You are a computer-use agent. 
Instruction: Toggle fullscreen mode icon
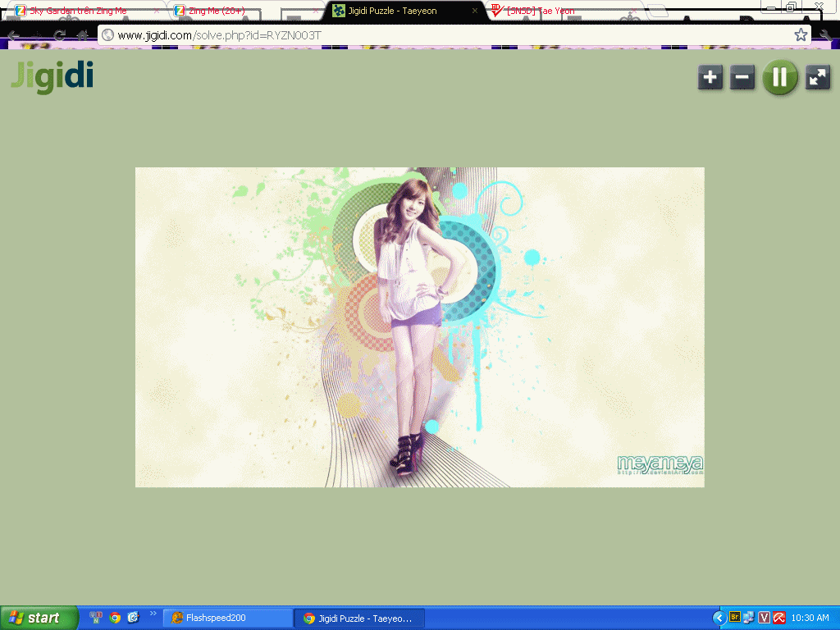(x=818, y=78)
